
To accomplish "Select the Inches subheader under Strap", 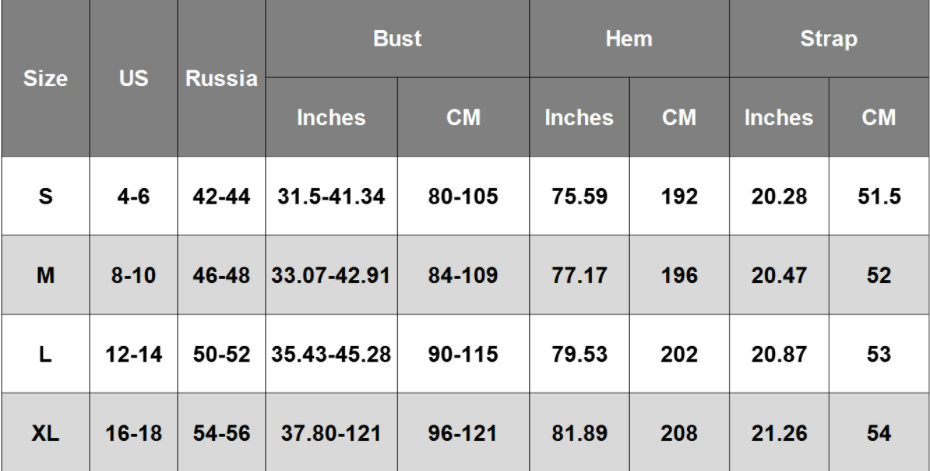I will point(779,118).
